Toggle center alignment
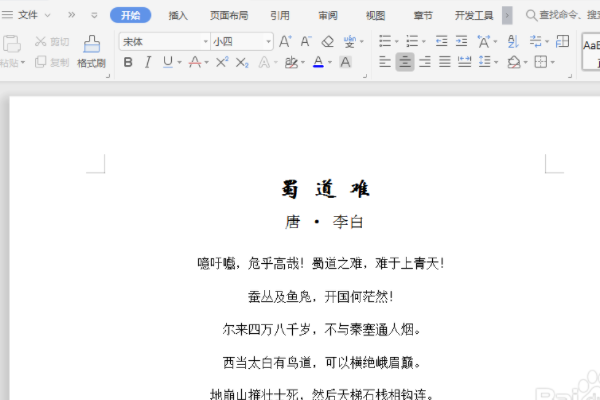The width and height of the screenshot is (600, 400). pyautogui.click(x=405, y=62)
